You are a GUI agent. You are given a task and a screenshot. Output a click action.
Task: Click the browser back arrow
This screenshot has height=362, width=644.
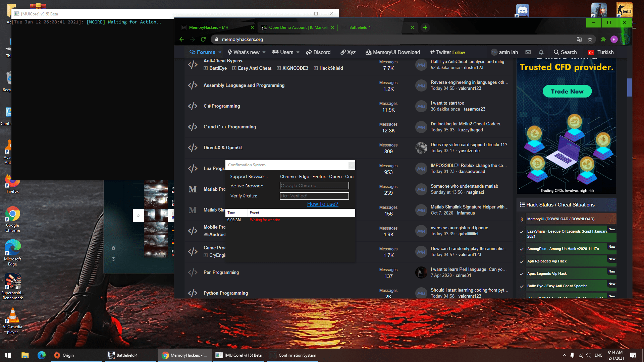click(182, 39)
